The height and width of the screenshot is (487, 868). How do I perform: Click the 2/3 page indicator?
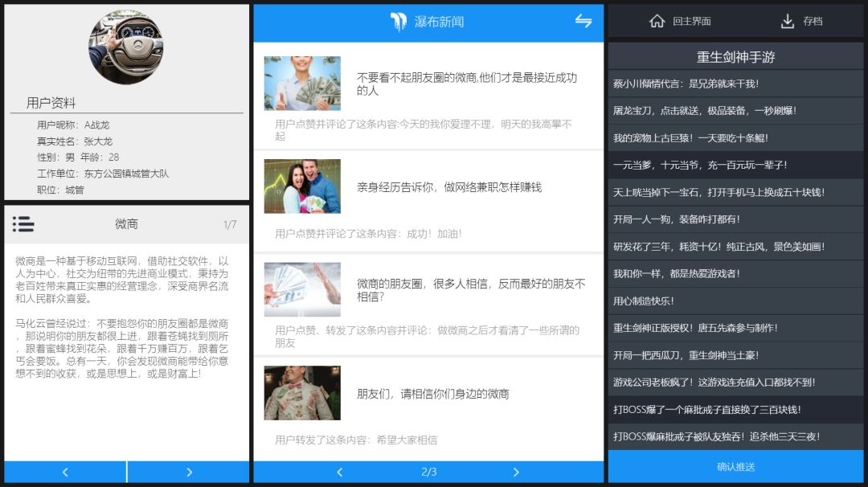[x=428, y=473]
